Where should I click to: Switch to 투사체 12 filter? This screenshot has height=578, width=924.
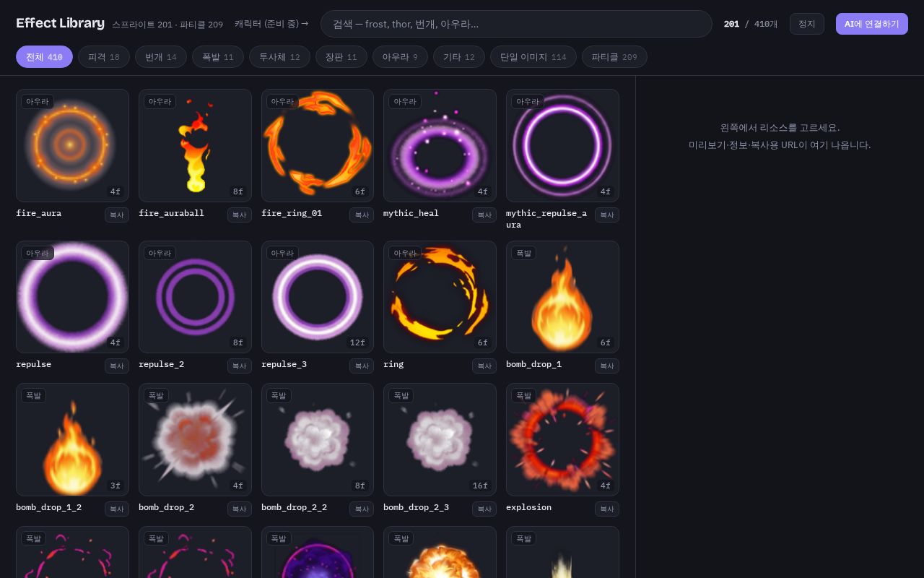coord(279,56)
